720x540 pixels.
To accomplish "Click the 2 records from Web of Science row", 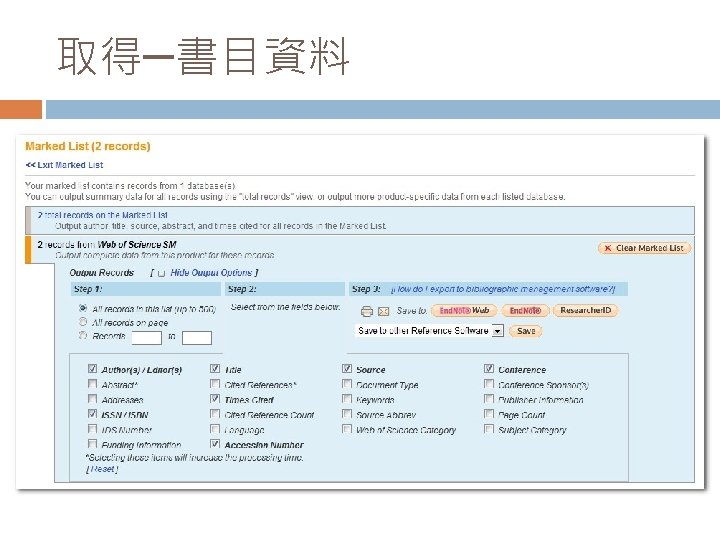I will point(360,249).
